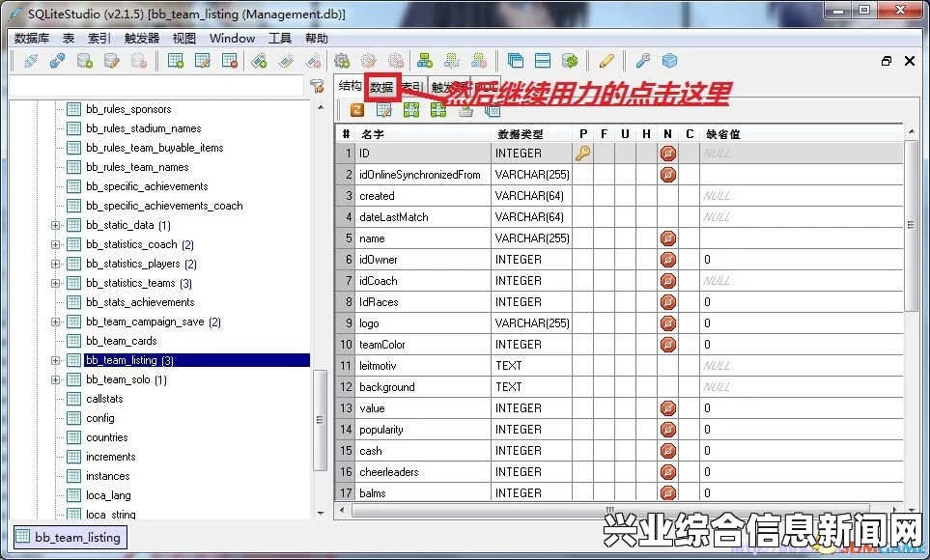
Task: Restore the inner table window with restore icon
Action: pos(887,61)
